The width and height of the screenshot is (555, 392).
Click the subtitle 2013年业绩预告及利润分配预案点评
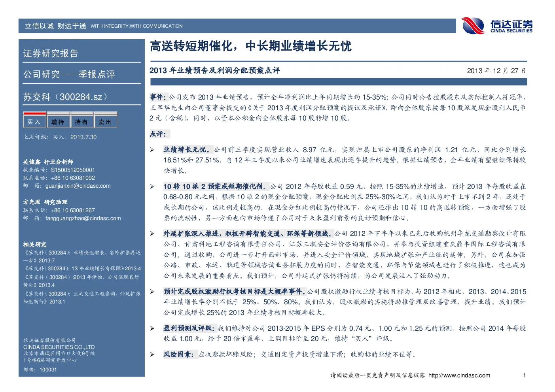(x=214, y=70)
